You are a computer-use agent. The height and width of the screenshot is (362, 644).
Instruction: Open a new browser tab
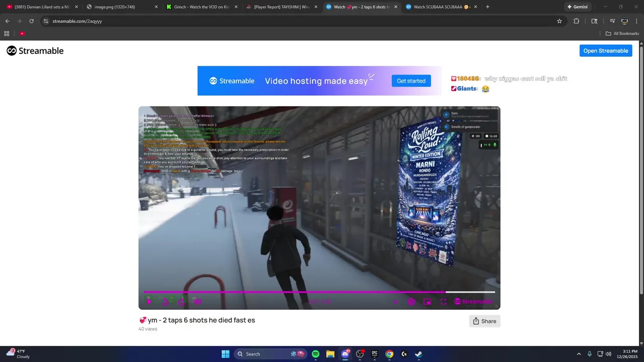tap(488, 7)
